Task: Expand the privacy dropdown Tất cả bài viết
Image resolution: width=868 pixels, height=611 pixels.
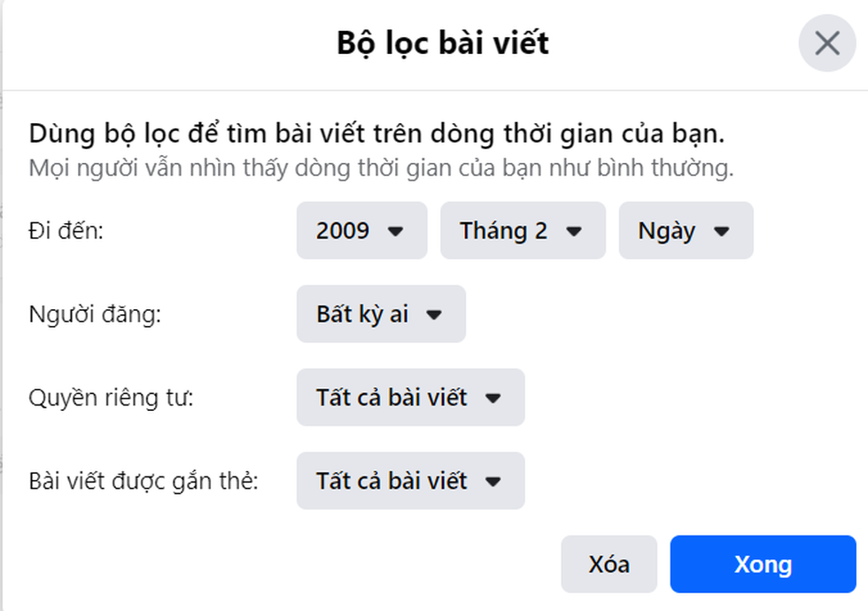Action: [410, 398]
